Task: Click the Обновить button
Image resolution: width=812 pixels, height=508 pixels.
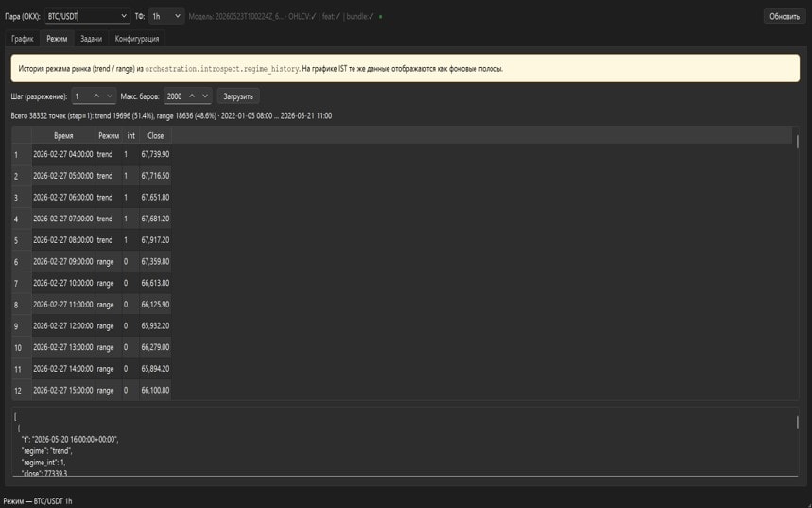Action: pos(784,17)
